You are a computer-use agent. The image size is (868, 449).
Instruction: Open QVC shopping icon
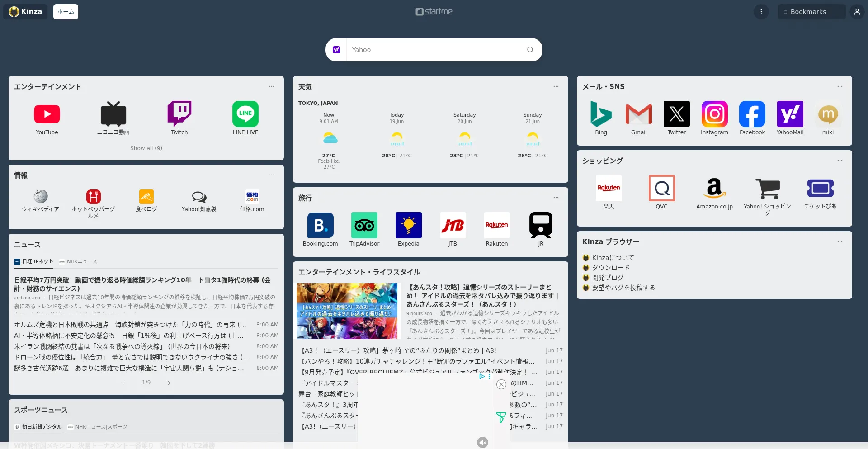click(662, 188)
